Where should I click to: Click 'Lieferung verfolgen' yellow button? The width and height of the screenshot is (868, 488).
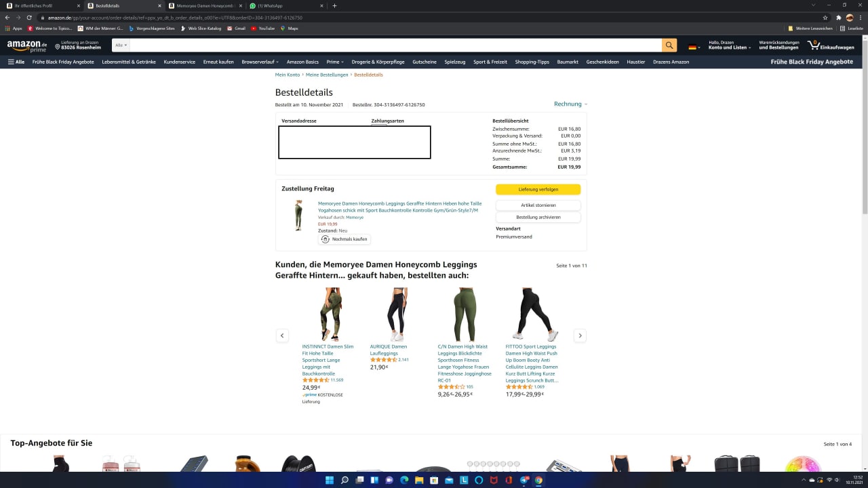[538, 190]
